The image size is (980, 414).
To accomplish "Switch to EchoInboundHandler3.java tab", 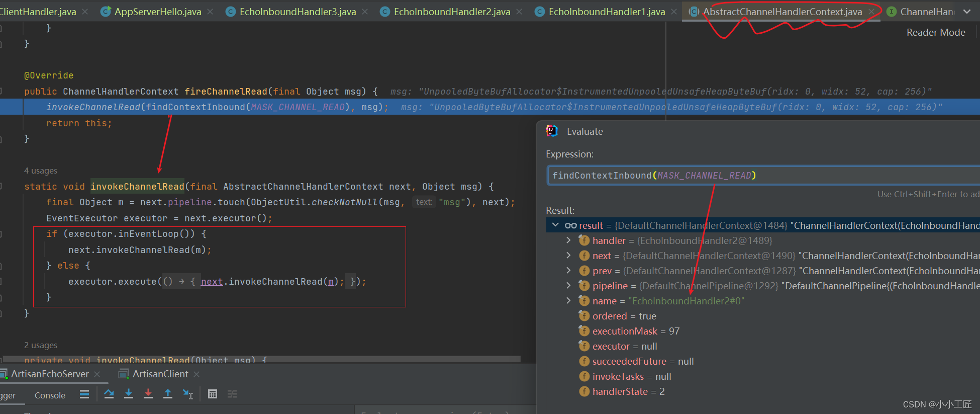I will point(298,12).
